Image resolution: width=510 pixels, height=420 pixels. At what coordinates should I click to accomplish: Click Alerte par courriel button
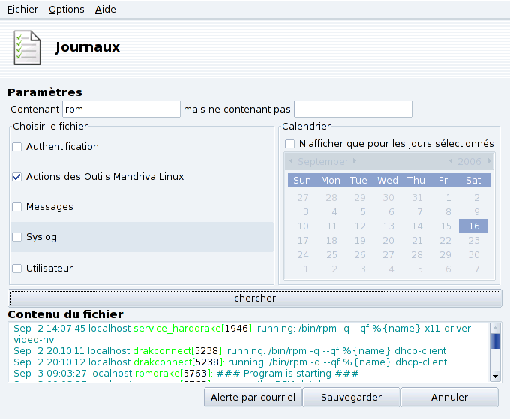252,397
